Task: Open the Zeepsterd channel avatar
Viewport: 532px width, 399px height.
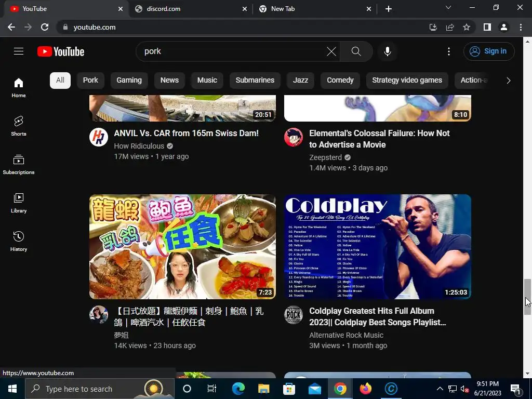Action: (294, 137)
